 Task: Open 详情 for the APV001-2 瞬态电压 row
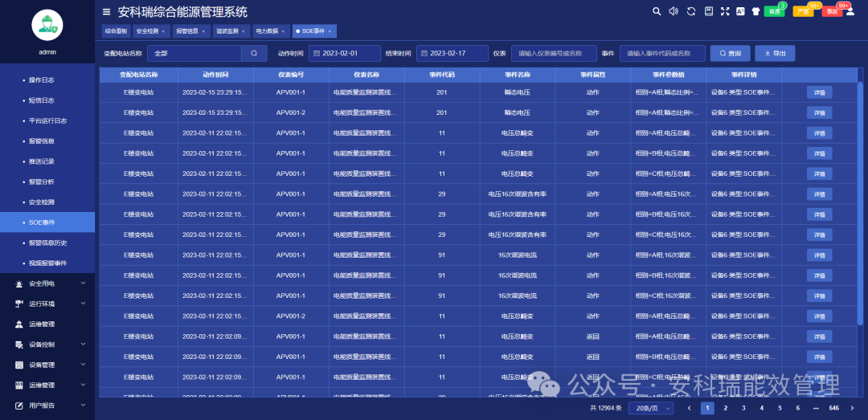[x=819, y=113]
